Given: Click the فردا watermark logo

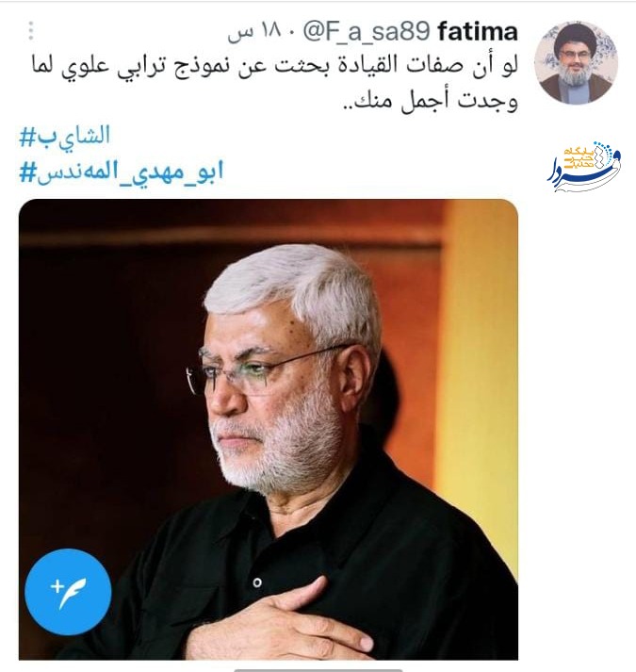Looking at the screenshot, I should point(584,166).
